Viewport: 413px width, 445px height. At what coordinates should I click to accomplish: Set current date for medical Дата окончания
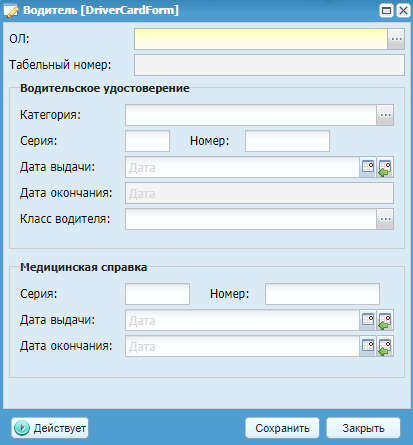pyautogui.click(x=385, y=346)
